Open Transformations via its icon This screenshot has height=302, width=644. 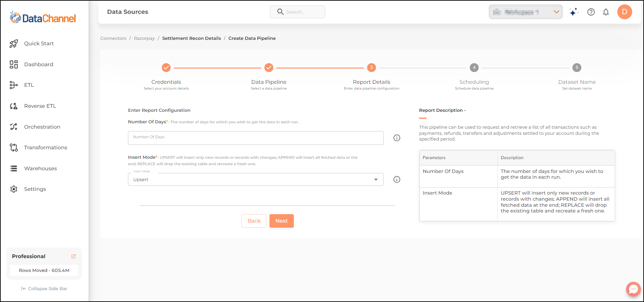[x=14, y=148]
